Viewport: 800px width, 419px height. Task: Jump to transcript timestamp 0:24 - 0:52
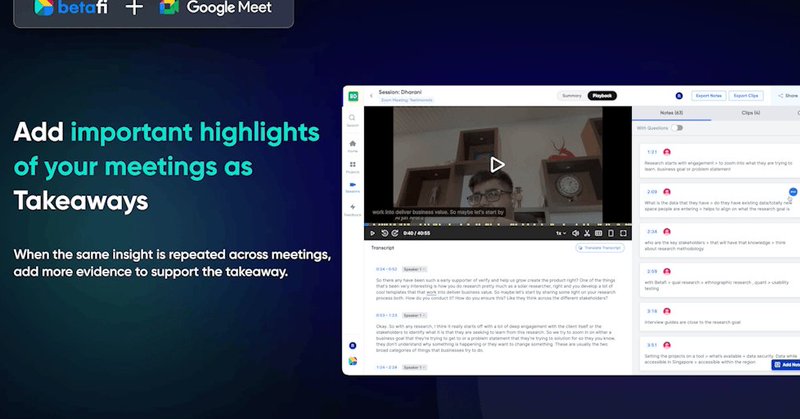click(386, 269)
